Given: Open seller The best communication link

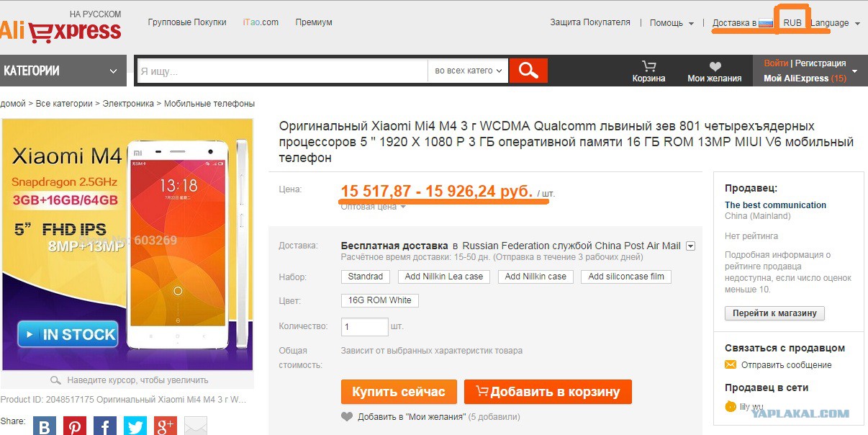Looking at the screenshot, I should pos(775,205).
